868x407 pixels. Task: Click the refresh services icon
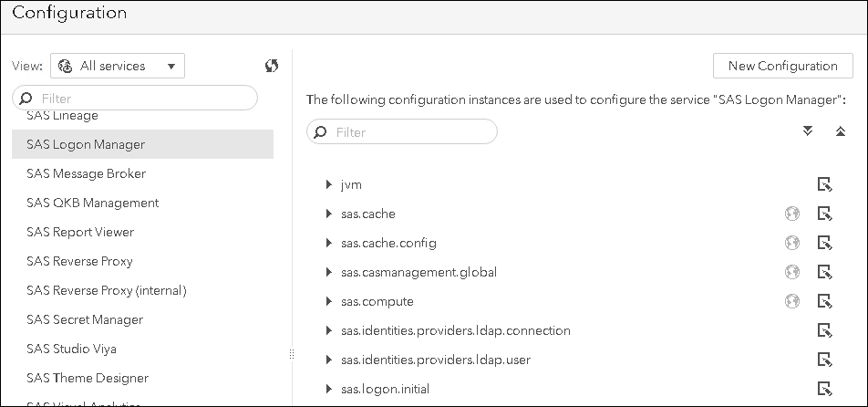click(271, 66)
